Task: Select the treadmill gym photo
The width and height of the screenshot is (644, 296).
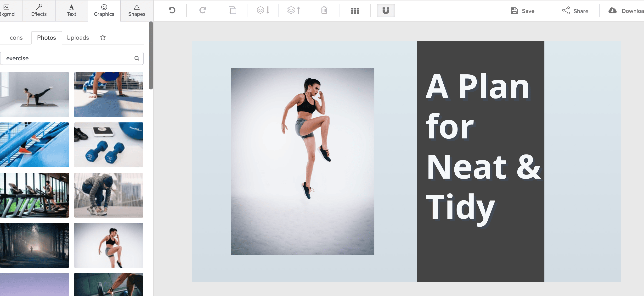Action: (34, 195)
